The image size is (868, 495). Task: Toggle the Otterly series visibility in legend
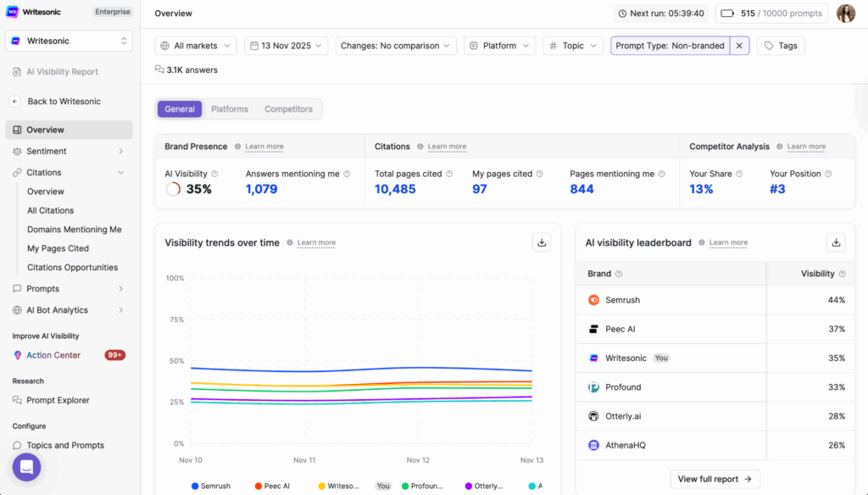pos(484,485)
